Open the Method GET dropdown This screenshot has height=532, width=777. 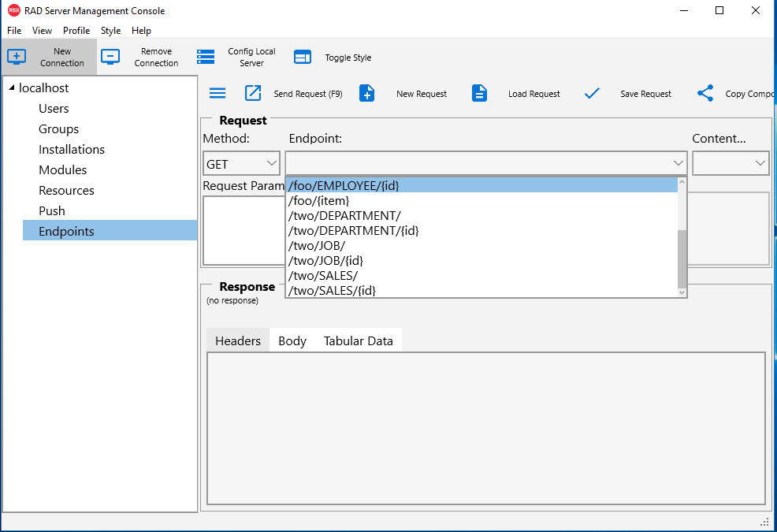[241, 163]
